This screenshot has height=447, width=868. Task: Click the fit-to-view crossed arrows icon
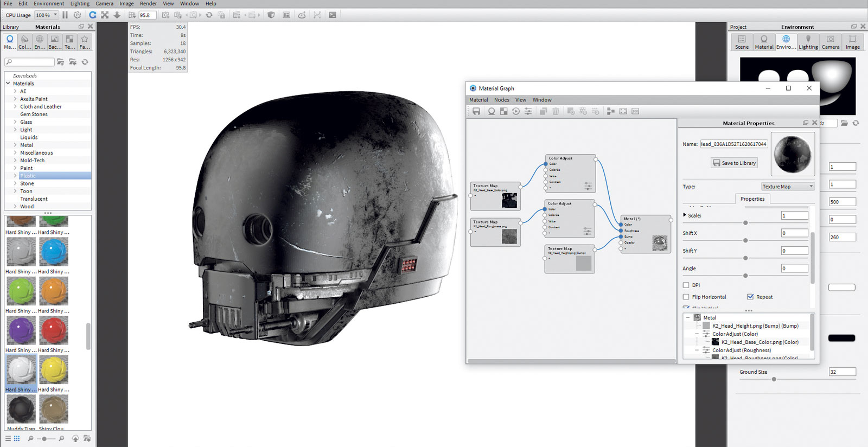tap(105, 15)
